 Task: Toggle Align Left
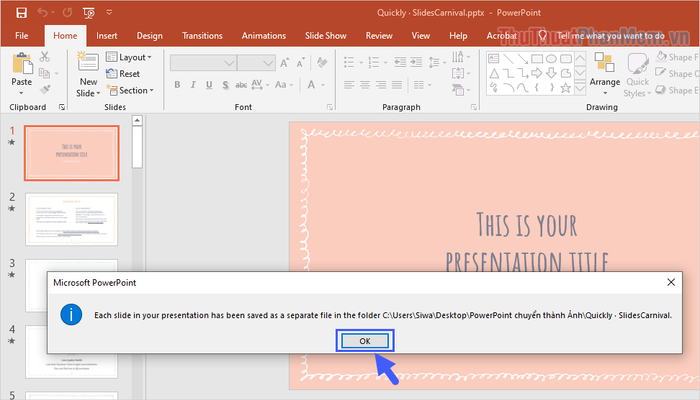pos(349,85)
